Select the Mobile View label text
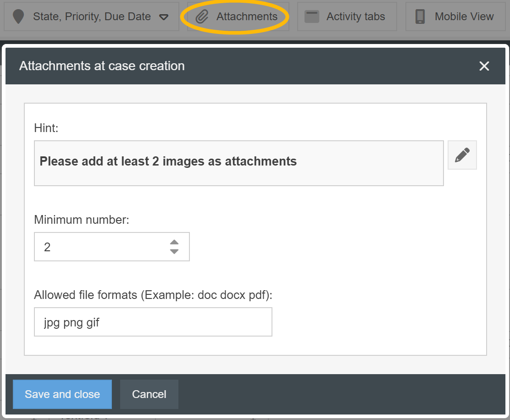 (464, 17)
